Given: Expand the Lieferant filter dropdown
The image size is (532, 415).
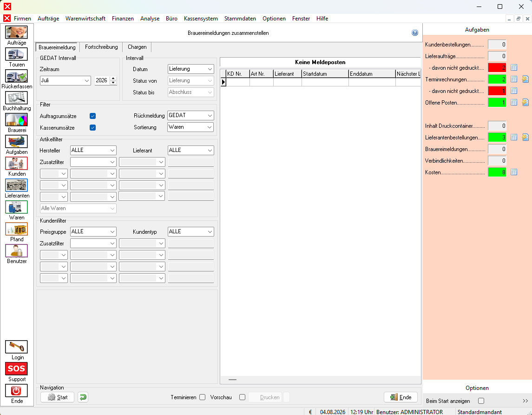Looking at the screenshot, I should [x=190, y=150].
